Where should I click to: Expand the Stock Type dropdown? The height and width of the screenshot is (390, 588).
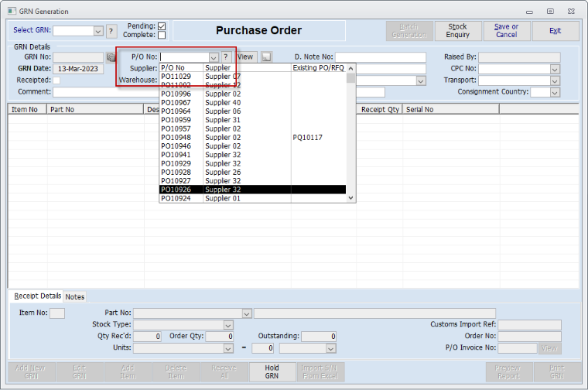click(x=228, y=325)
